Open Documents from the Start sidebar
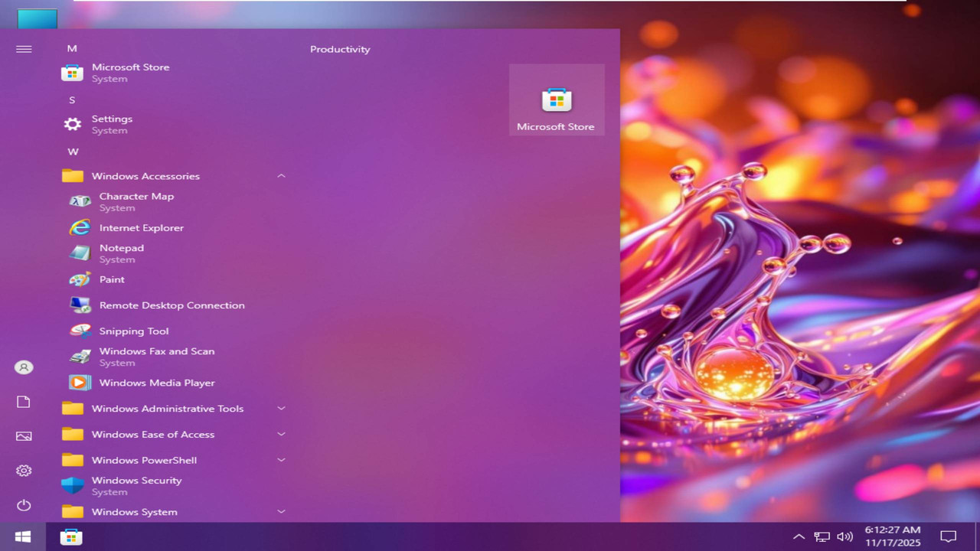 coord(24,402)
